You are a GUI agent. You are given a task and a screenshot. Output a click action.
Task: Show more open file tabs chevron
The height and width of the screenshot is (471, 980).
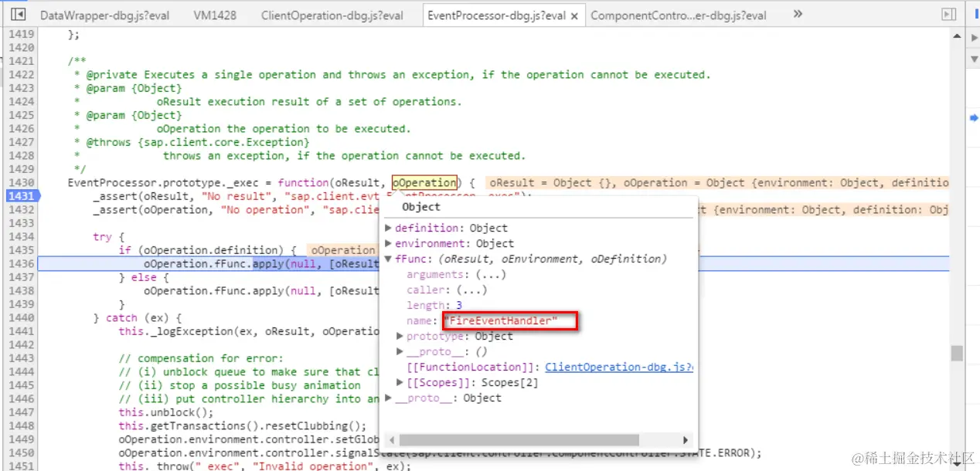(x=798, y=14)
